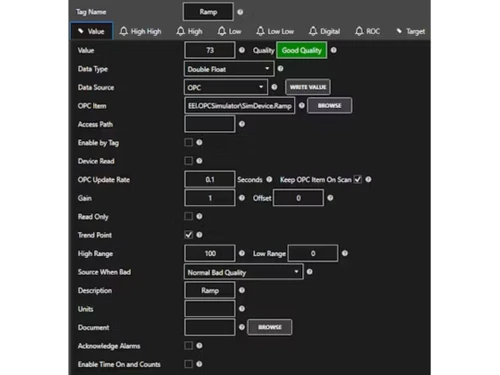Image resolution: width=500 pixels, height=375 pixels.
Task: Click the empty Units field
Action: [x=209, y=309]
